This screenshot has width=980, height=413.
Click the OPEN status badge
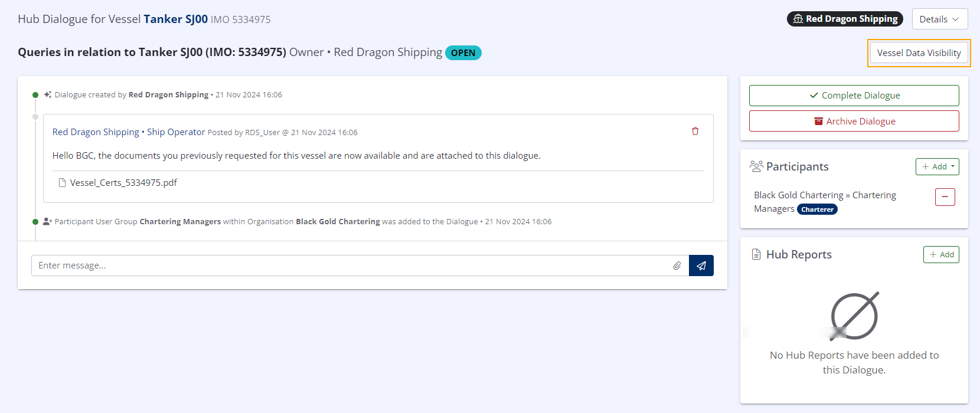click(x=463, y=53)
